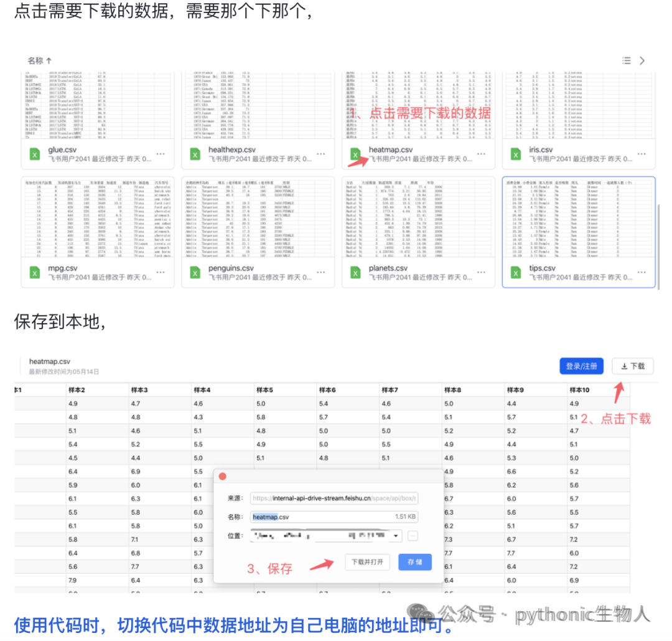Click the planets.csv green file icon
Image resolution: width=672 pixels, height=641 pixels.
(x=355, y=272)
